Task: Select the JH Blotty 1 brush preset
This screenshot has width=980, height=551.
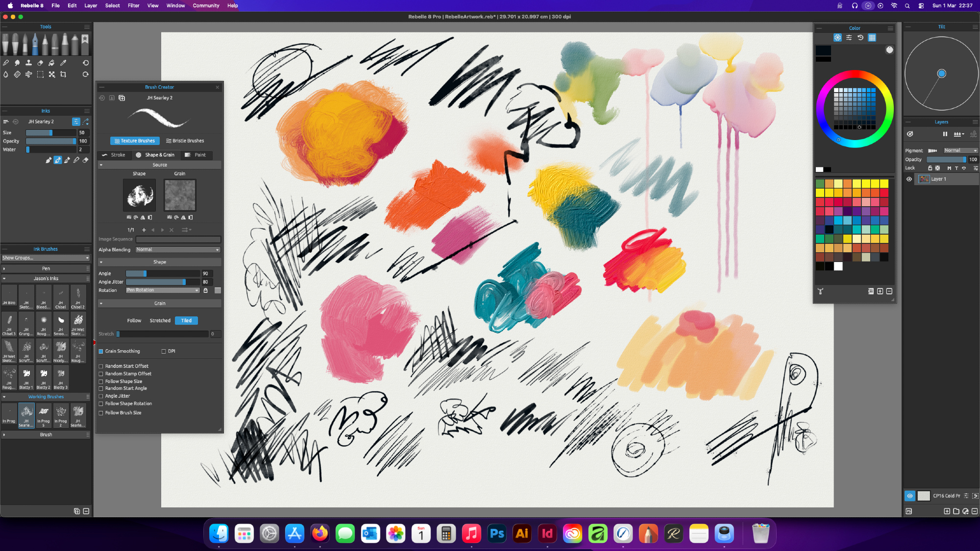Action: pyautogui.click(x=26, y=378)
